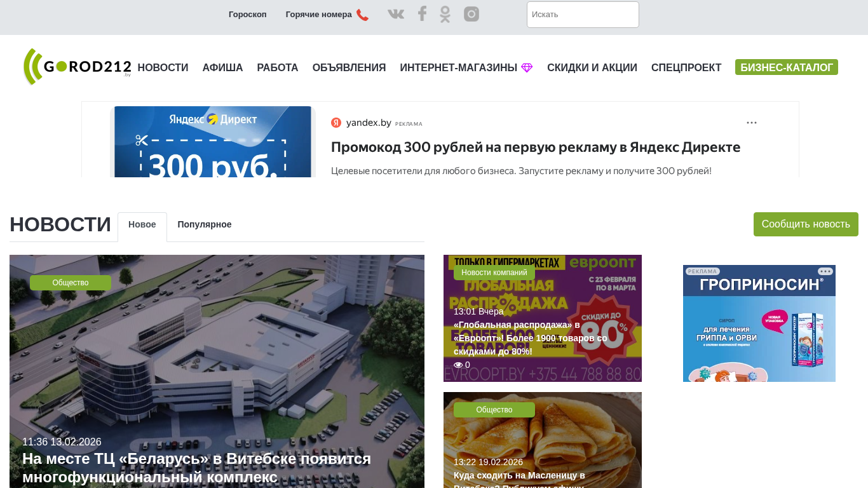Screen dimensions: 868x488
Task: Open the РАБОТА menu item
Action: pos(278,68)
